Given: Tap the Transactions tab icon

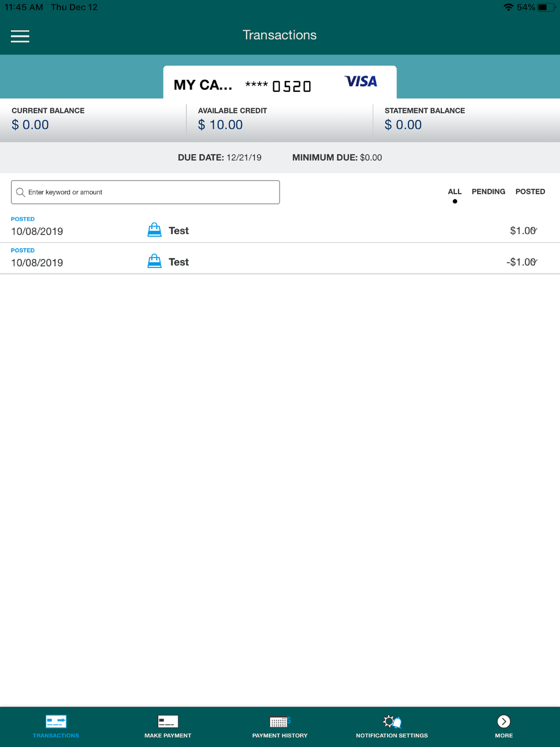Looking at the screenshot, I should tap(56, 721).
